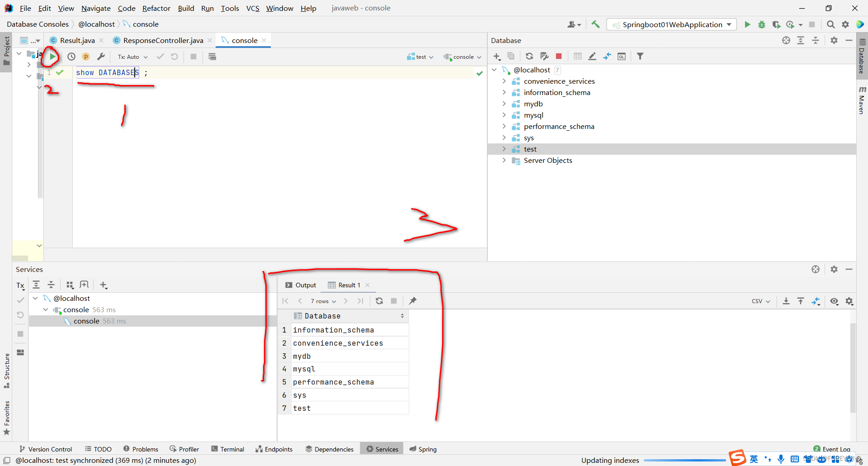868x466 pixels.
Task: Open the Springboot01WebApplication run configuration dropdown
Action: tap(672, 24)
